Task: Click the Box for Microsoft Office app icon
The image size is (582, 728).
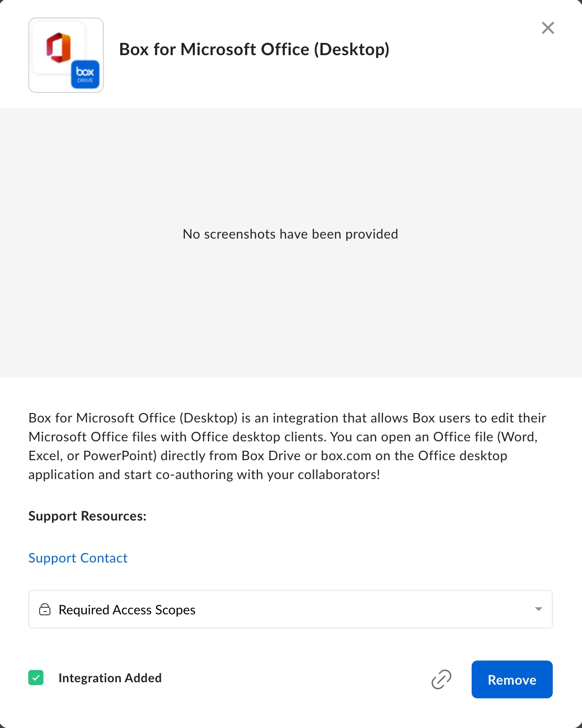Action: pyautogui.click(x=66, y=55)
